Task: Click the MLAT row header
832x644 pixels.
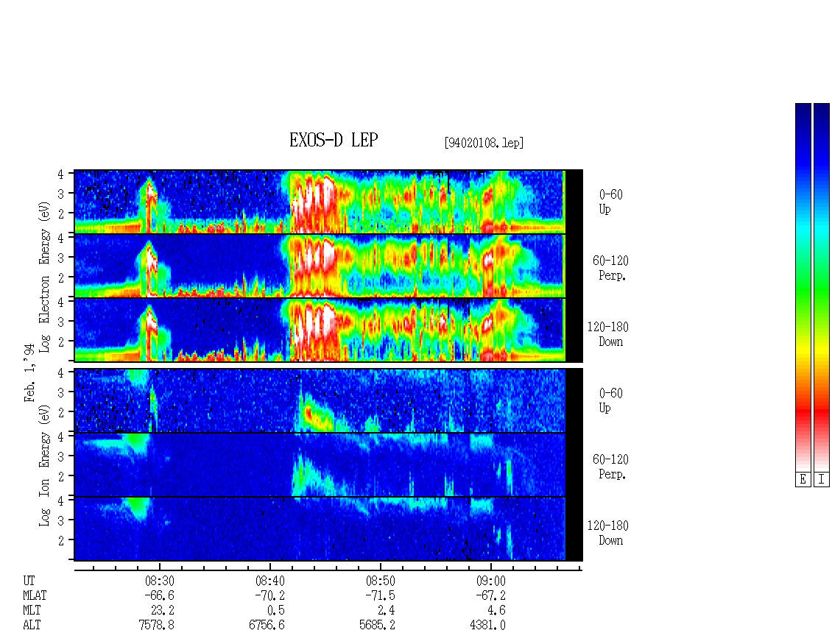Action: (35, 595)
